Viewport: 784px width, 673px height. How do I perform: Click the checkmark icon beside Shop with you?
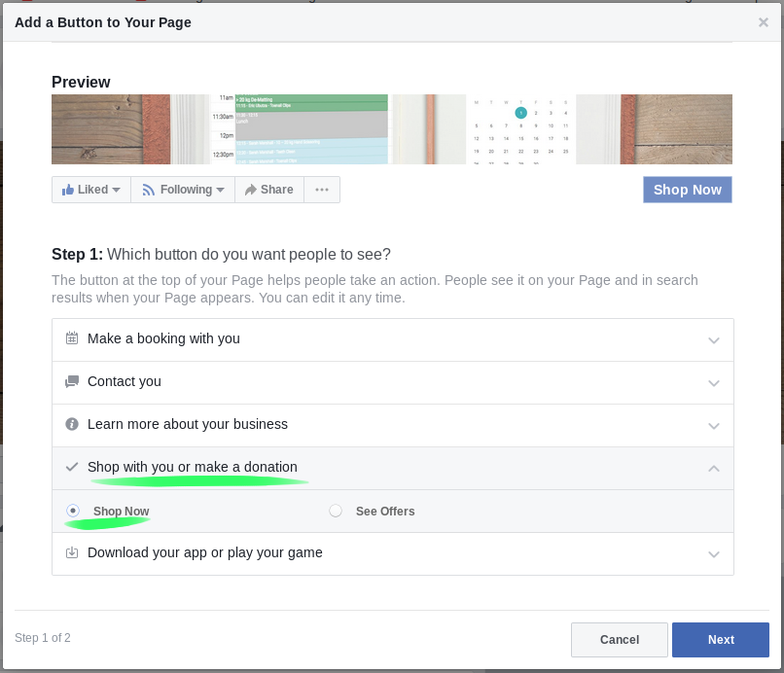[72, 467]
